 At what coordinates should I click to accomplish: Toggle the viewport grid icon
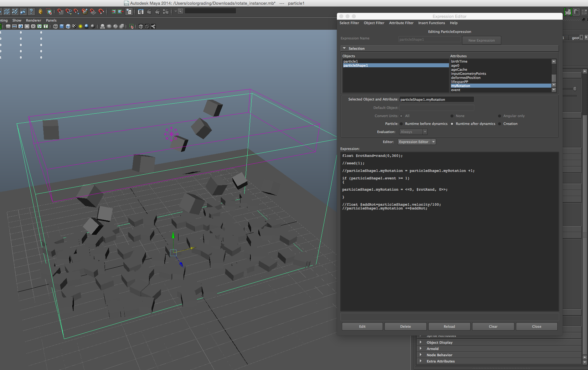[8, 26]
